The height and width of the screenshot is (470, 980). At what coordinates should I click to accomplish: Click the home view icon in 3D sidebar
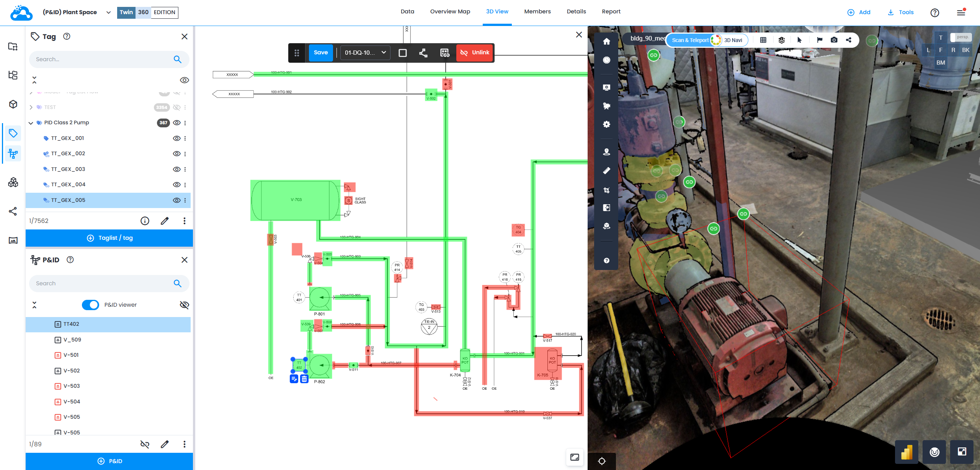(606, 41)
